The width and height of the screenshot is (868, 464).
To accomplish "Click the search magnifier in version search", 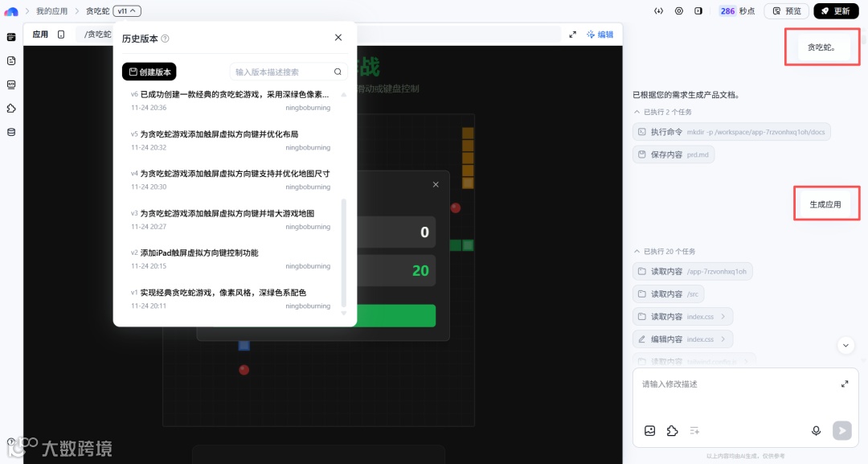I will (338, 72).
